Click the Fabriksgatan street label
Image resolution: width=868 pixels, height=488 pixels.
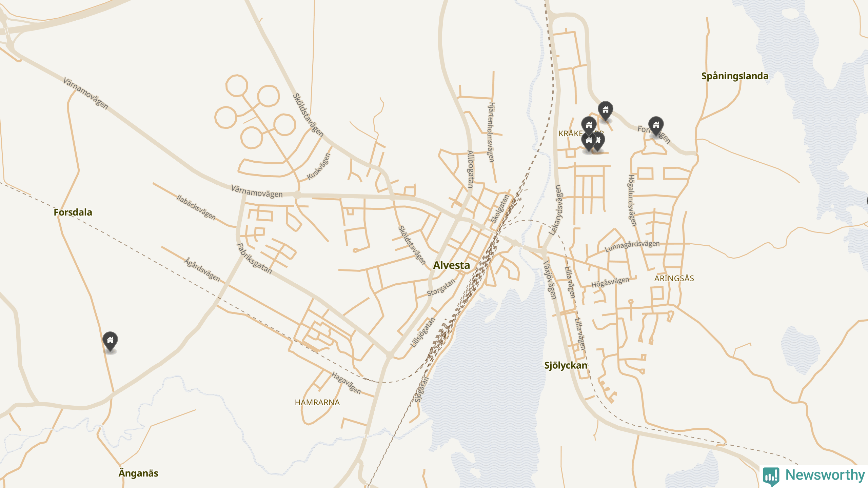254,258
